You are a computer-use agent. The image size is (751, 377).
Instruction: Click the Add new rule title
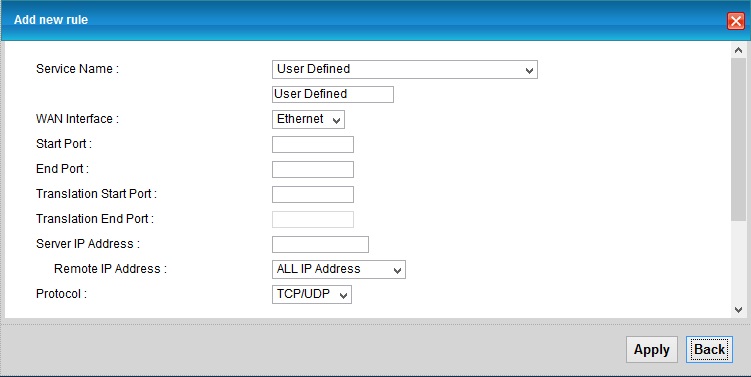[x=51, y=20]
